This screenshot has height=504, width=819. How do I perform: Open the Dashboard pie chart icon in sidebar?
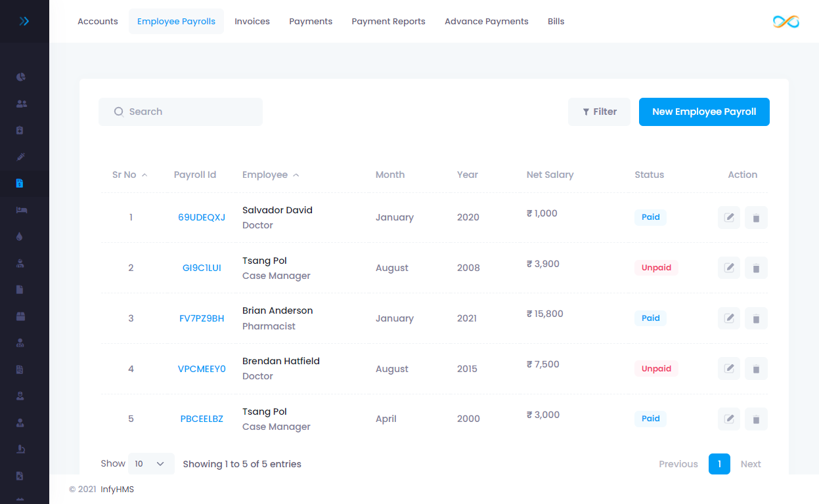(20, 77)
